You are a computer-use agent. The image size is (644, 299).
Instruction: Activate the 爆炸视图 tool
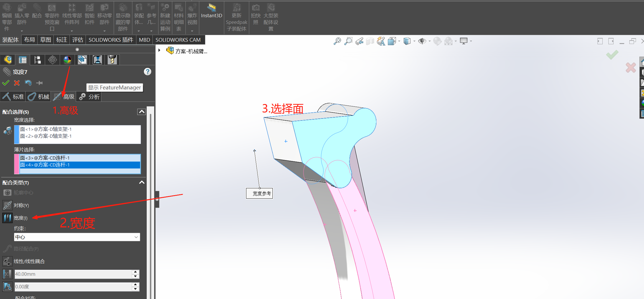[192, 16]
